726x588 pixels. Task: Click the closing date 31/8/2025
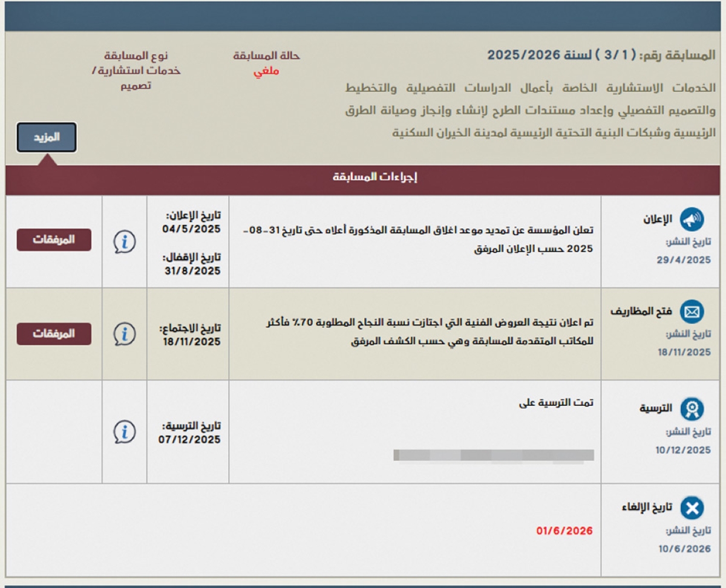[x=191, y=271]
